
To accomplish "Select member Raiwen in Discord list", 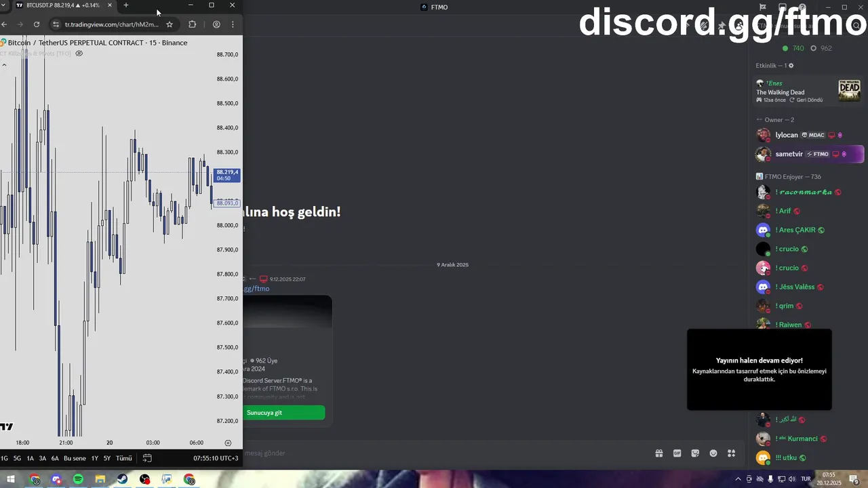I will pyautogui.click(x=808, y=325).
